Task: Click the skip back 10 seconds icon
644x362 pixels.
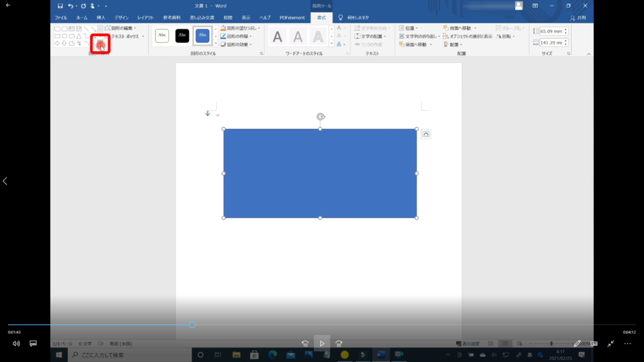Action: coord(305,344)
